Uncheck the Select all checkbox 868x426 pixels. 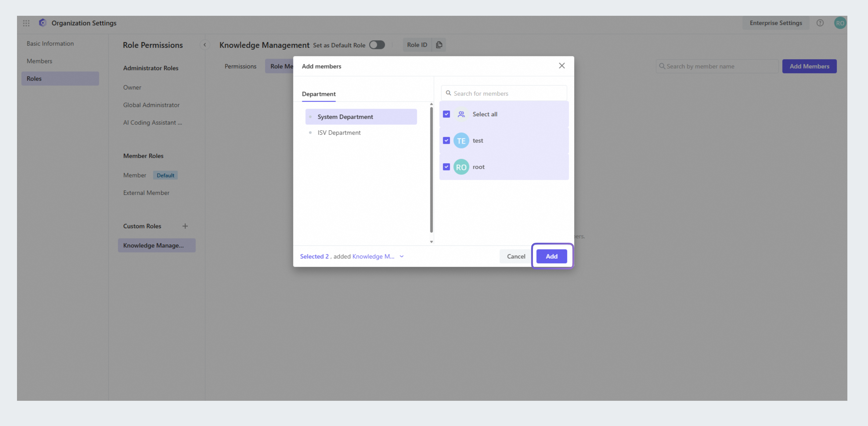click(x=446, y=114)
